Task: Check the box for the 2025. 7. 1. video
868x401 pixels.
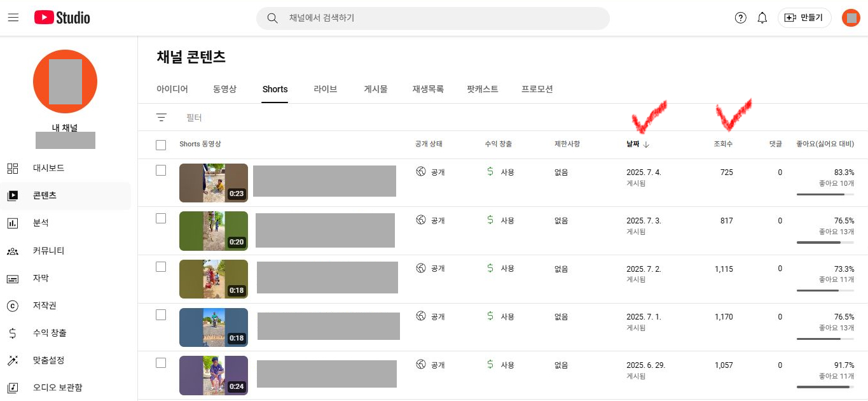Action: 161,314
